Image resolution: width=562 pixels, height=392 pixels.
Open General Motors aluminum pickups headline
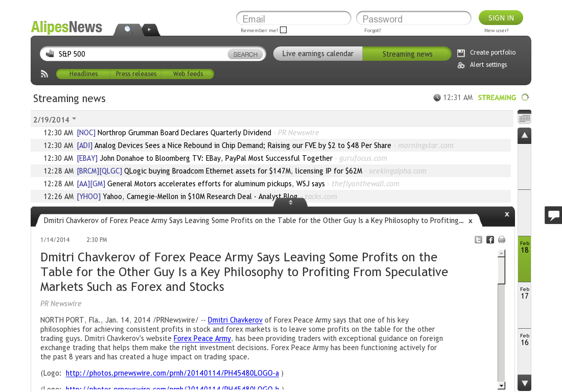point(216,184)
